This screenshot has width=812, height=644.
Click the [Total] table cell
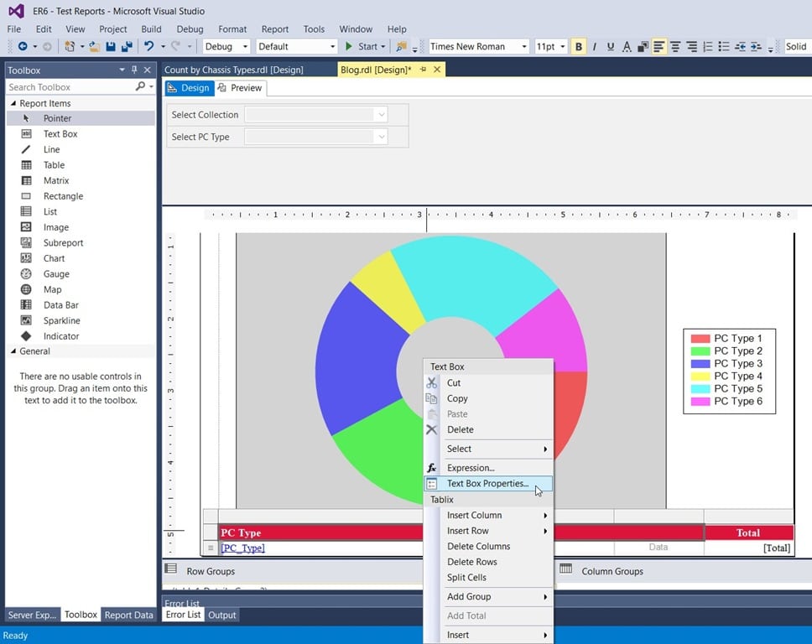pyautogui.click(x=749, y=548)
